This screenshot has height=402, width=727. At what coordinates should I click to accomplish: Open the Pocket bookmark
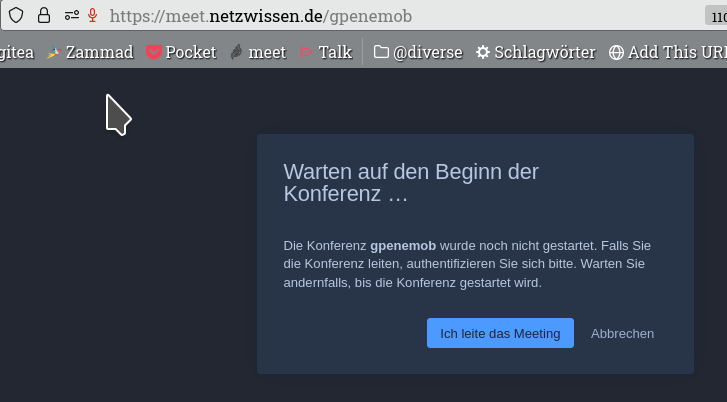pos(181,52)
